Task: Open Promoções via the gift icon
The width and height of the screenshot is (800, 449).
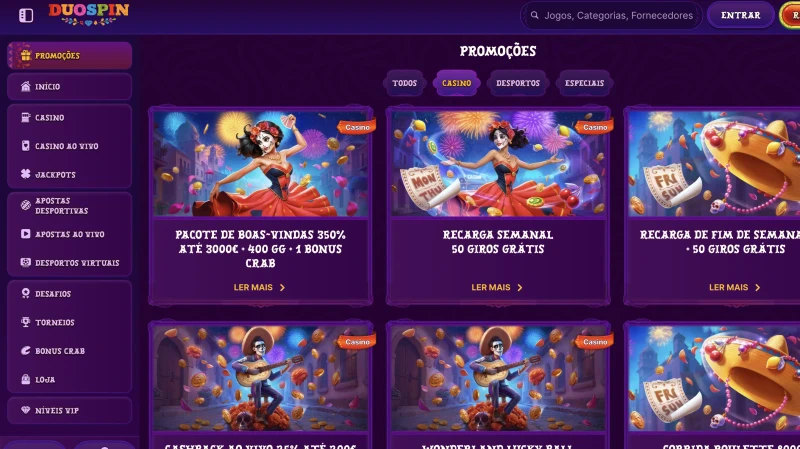Action: click(26, 55)
